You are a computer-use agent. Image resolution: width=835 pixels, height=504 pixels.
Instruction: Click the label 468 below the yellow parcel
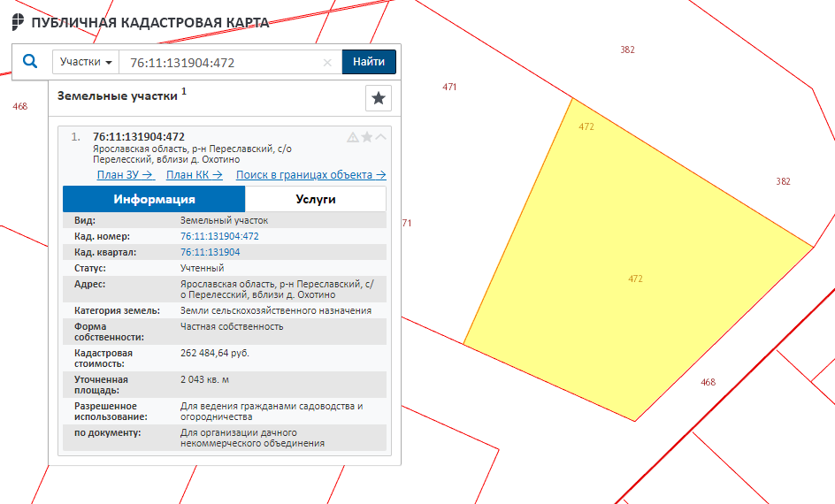(x=709, y=382)
